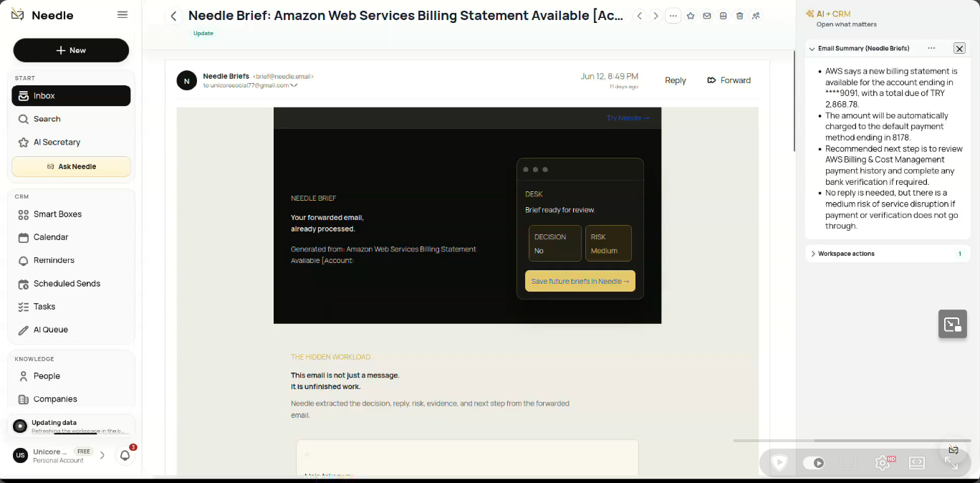Open the previous email with left chevron
The height and width of the screenshot is (483, 980).
[640, 16]
